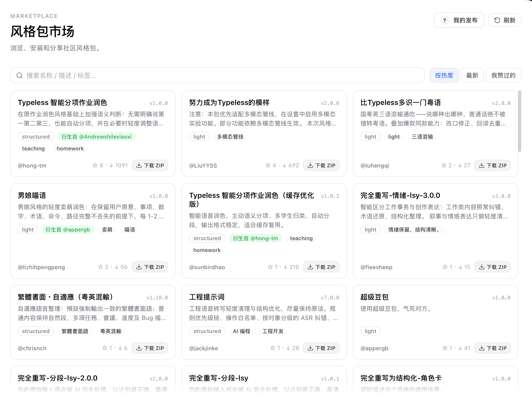Star the Typeless 智能分项作业润色 pack

95,165
